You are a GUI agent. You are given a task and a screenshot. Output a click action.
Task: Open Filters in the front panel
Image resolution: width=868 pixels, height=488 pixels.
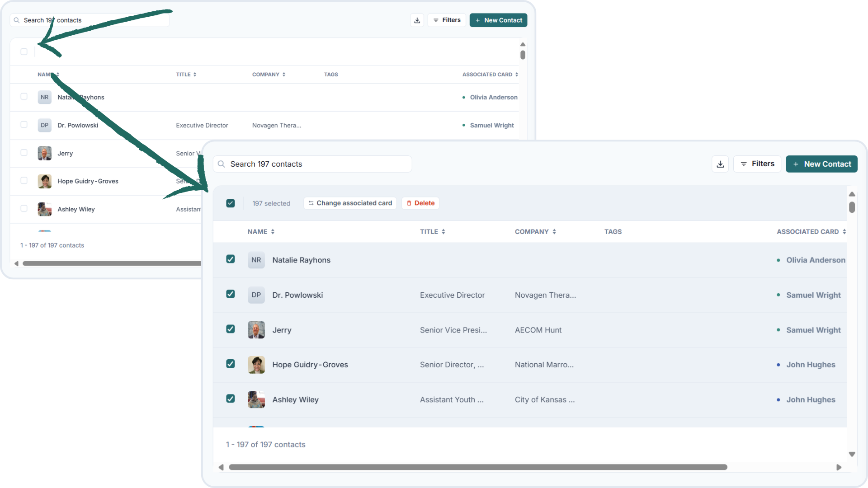[x=757, y=164]
